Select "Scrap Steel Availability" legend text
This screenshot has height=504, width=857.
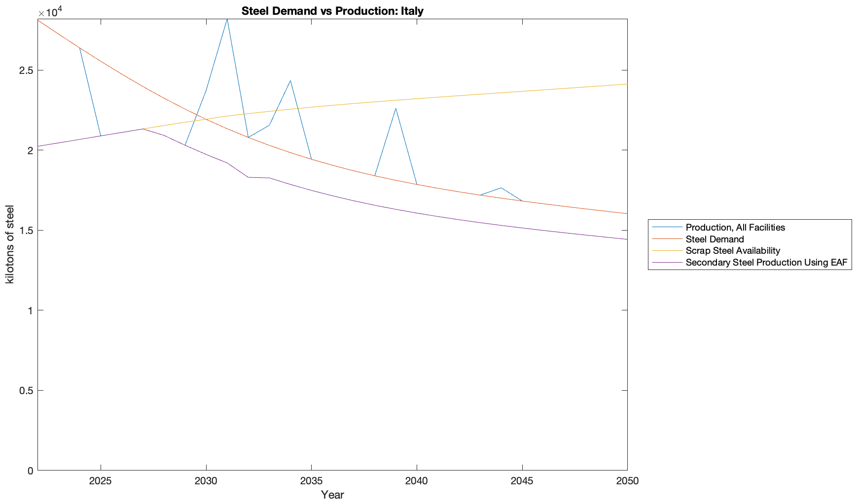tap(732, 251)
